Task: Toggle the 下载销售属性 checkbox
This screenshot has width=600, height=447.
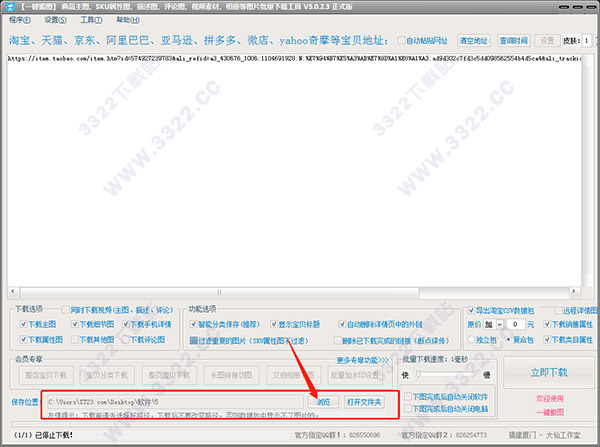Action: click(x=547, y=325)
